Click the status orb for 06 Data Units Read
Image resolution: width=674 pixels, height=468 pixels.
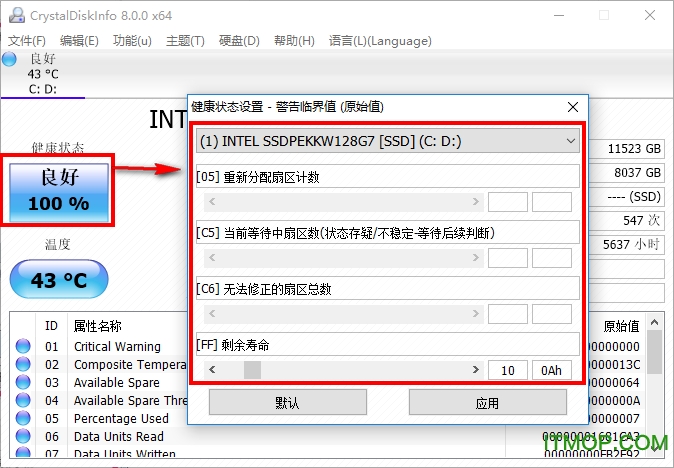point(23,436)
